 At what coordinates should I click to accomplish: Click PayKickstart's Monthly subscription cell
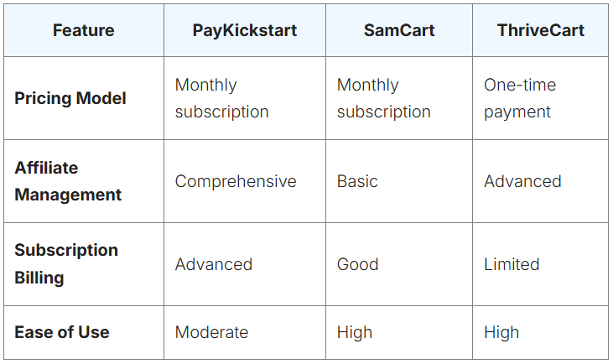point(221,98)
